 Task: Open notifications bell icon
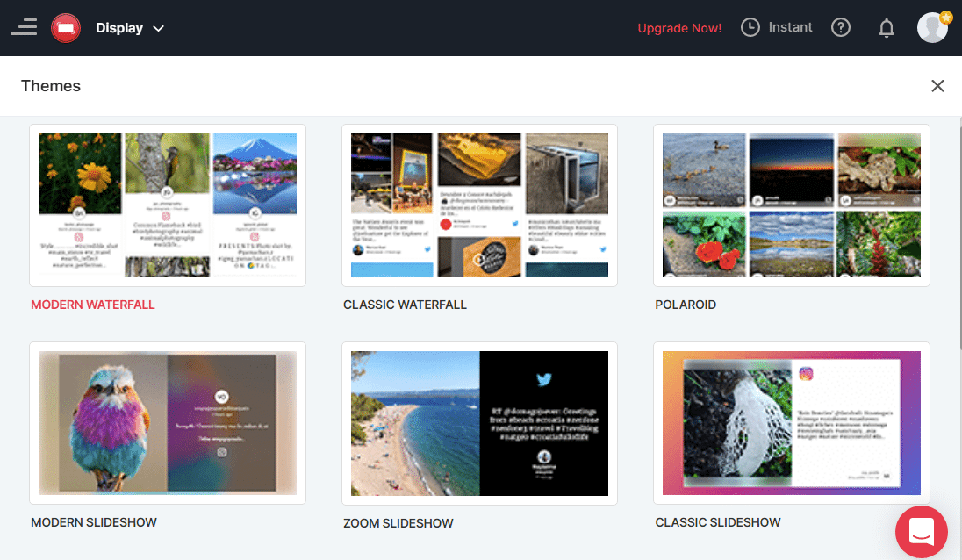887,28
